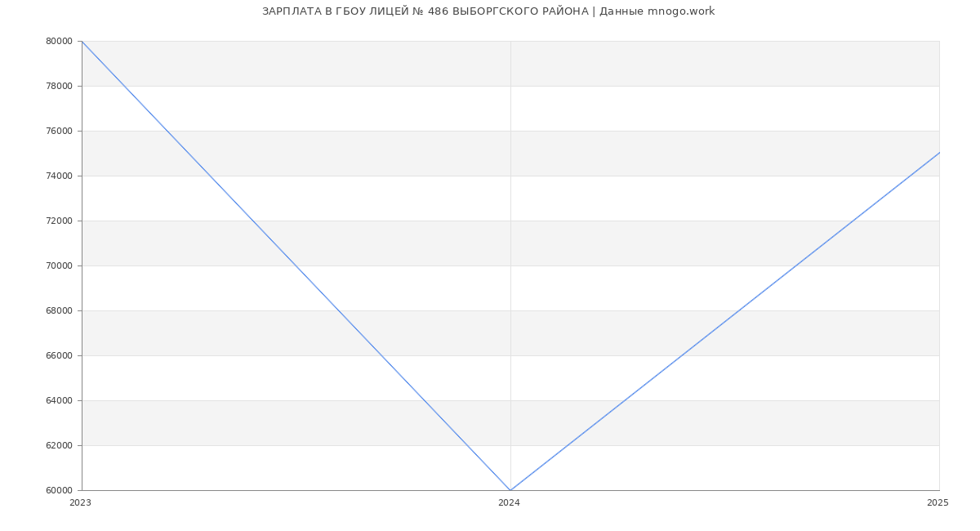
Task: Click the 68000 y-axis label
Action: tap(60, 310)
